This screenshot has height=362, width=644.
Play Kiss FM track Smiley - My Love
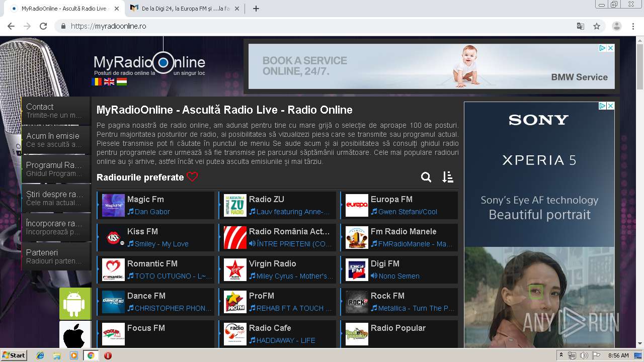(x=158, y=244)
